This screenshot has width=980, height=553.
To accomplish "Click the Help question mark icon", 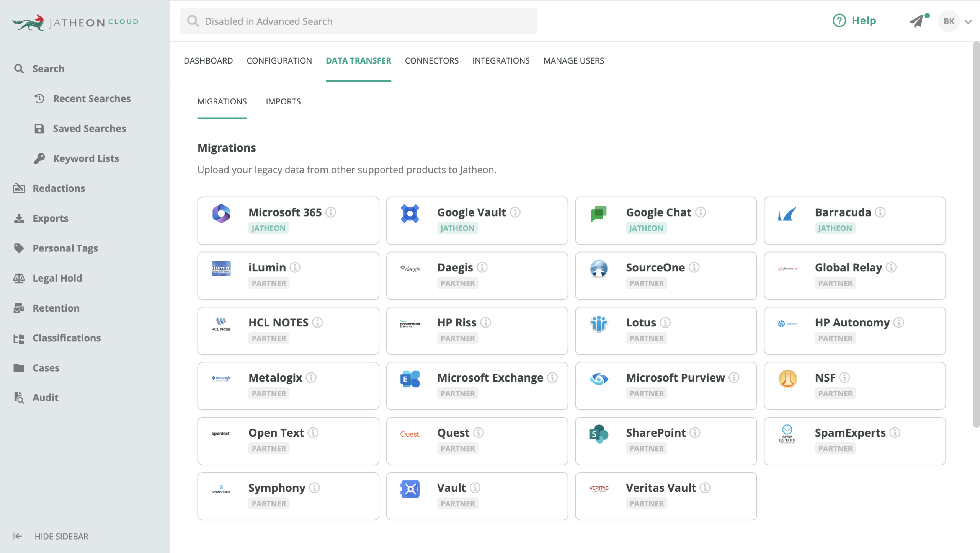I will 839,21.
